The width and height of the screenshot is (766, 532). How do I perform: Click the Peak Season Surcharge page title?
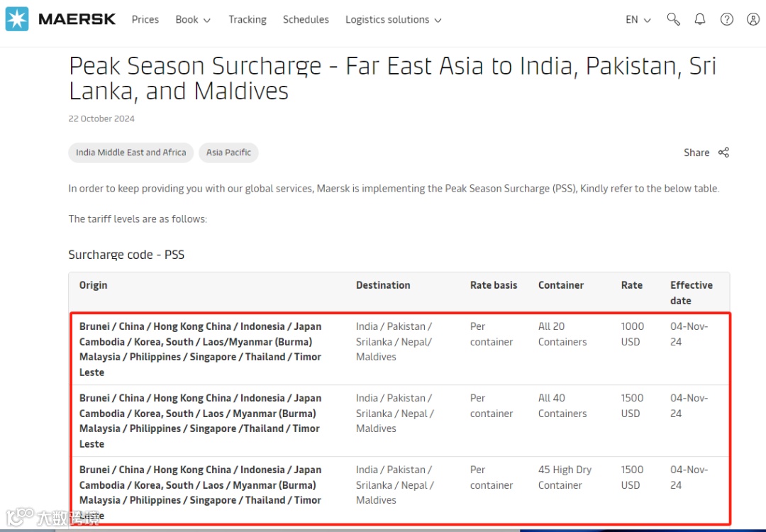click(x=392, y=78)
